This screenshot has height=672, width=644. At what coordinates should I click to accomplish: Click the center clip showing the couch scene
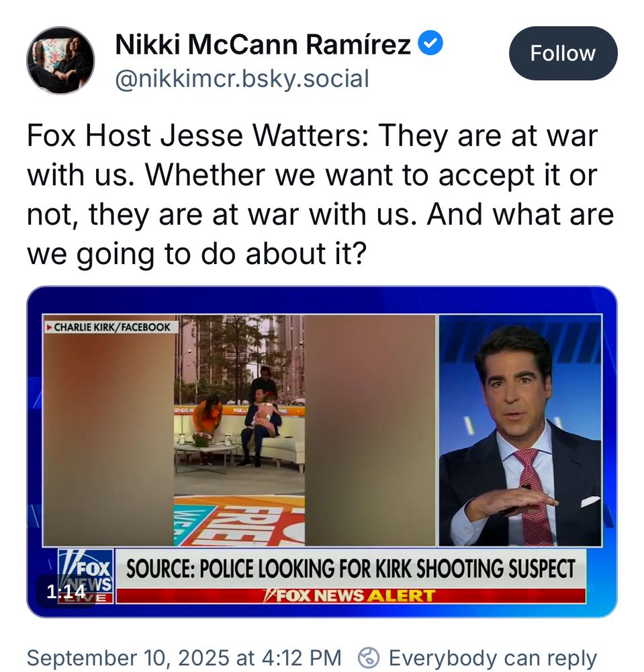pyautogui.click(x=239, y=430)
